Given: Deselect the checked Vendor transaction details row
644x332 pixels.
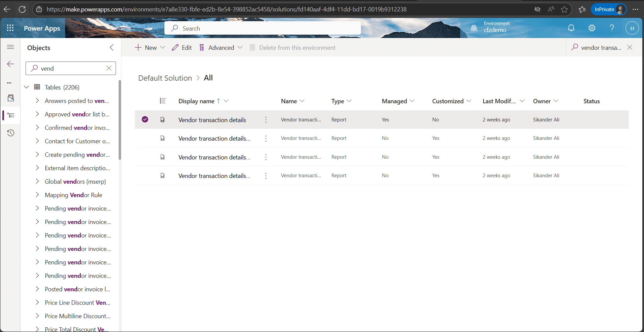Looking at the screenshot, I should [145, 119].
